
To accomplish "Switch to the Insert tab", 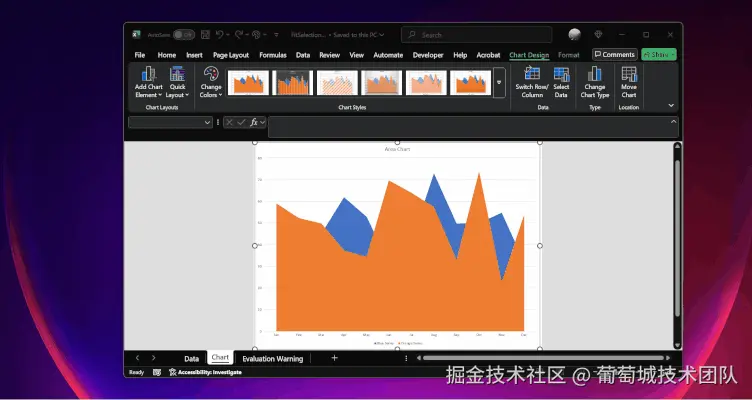I will tap(194, 55).
